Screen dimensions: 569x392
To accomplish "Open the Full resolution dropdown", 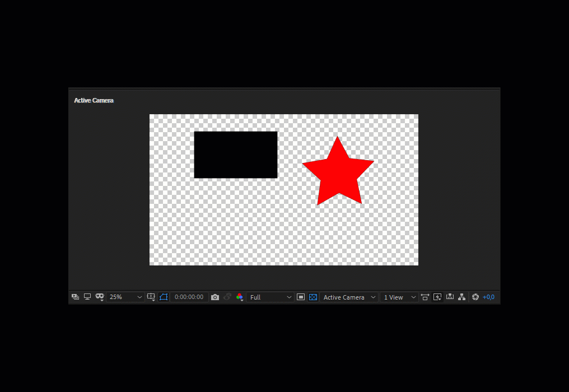I will coord(270,297).
